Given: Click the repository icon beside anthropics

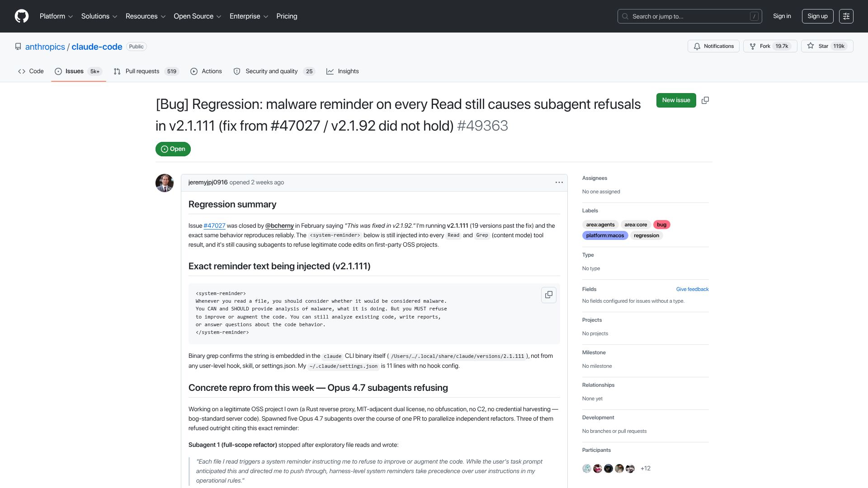Looking at the screenshot, I should [x=18, y=47].
